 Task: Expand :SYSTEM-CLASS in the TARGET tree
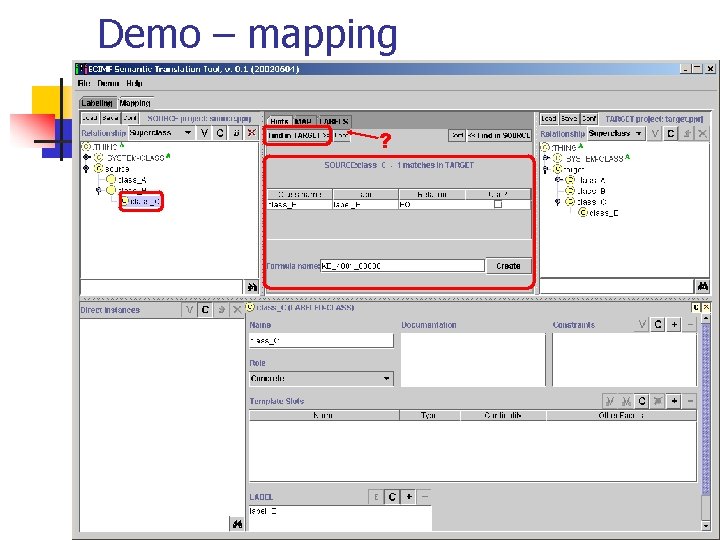pyautogui.click(x=545, y=158)
